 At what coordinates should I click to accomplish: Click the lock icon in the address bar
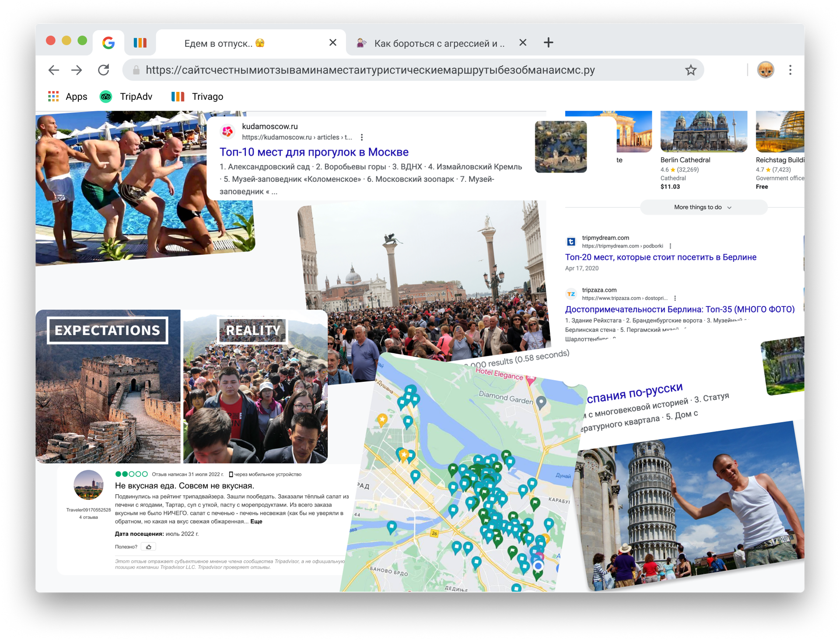coord(136,70)
